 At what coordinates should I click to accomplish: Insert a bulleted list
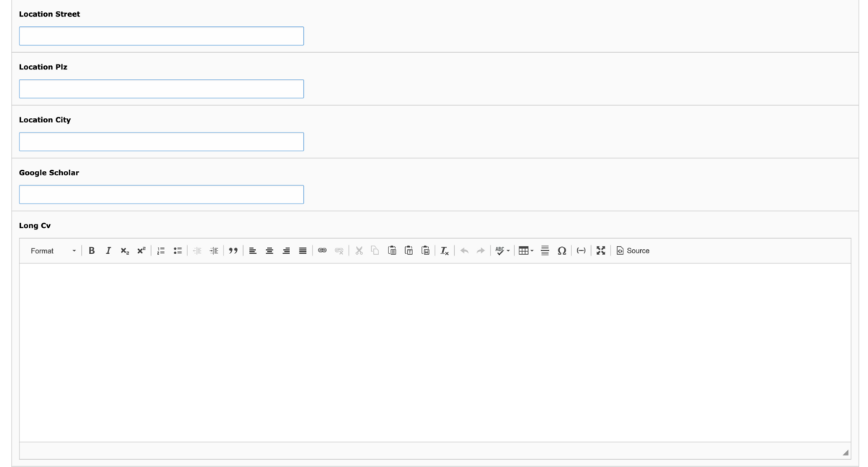pyautogui.click(x=178, y=251)
